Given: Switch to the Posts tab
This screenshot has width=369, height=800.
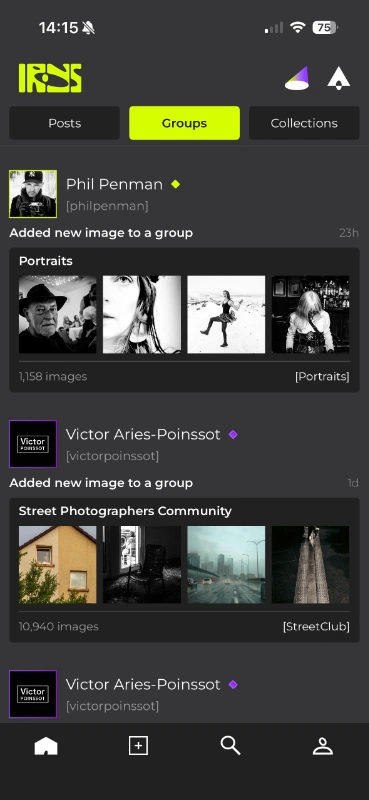Looking at the screenshot, I should (x=64, y=123).
